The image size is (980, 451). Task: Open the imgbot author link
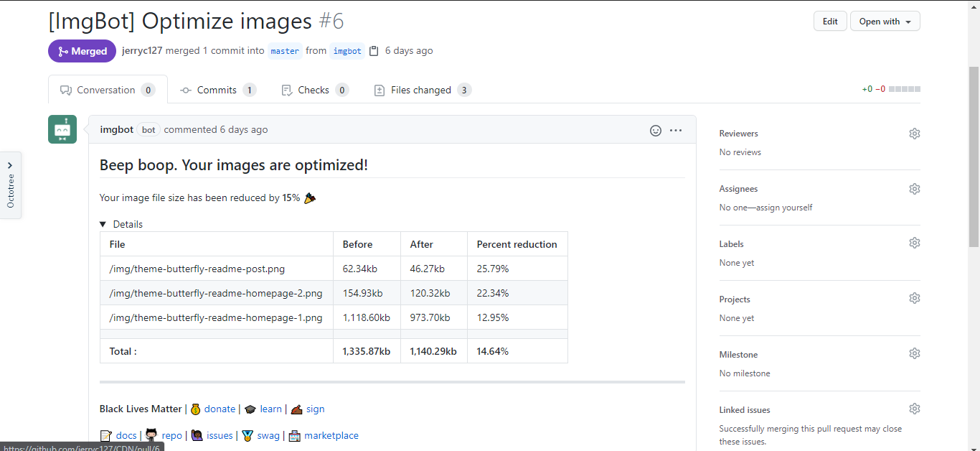pos(116,129)
